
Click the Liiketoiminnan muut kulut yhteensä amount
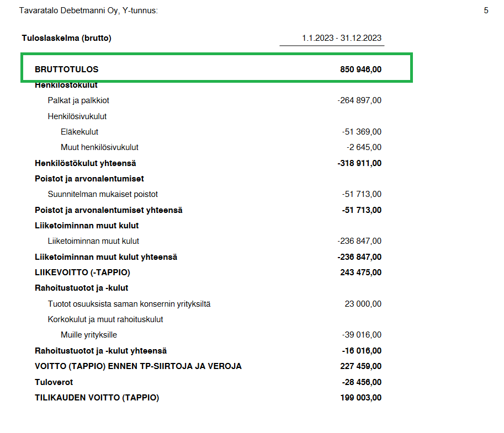359,257
